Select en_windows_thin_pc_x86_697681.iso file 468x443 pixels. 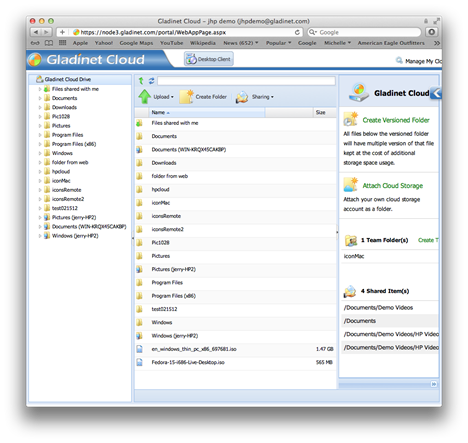(x=194, y=349)
